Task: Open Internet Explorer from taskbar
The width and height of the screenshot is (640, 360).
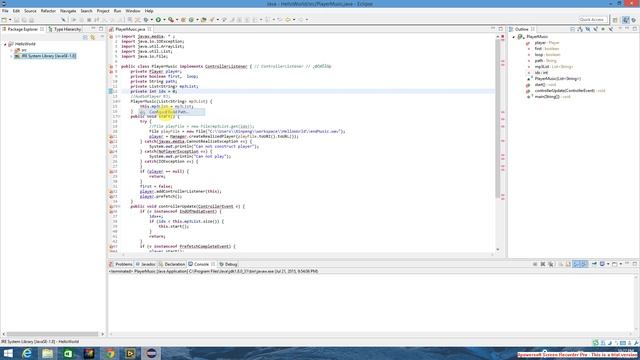Action: pyautogui.click(x=27, y=353)
